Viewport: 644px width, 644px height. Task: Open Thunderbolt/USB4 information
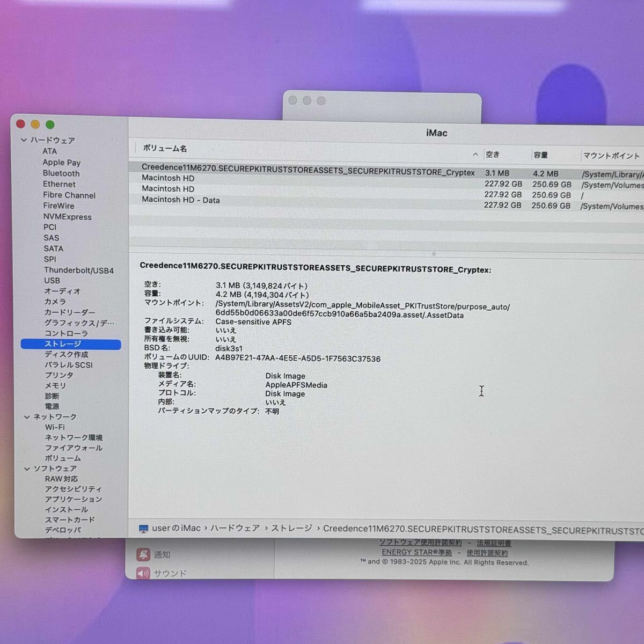[x=79, y=270]
